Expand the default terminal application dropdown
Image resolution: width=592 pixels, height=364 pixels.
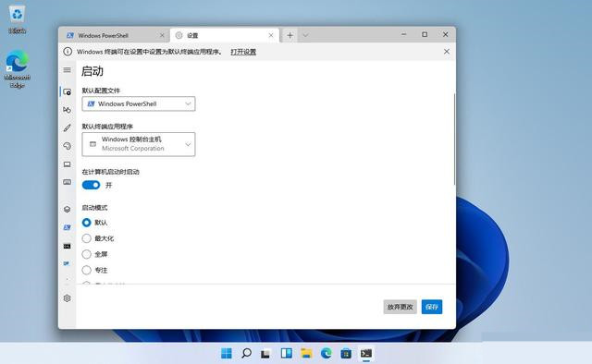coord(139,144)
